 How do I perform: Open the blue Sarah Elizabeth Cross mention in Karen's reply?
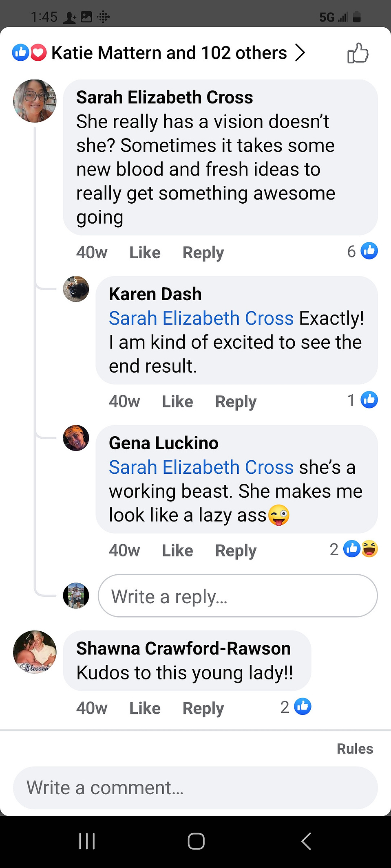pos(201,318)
